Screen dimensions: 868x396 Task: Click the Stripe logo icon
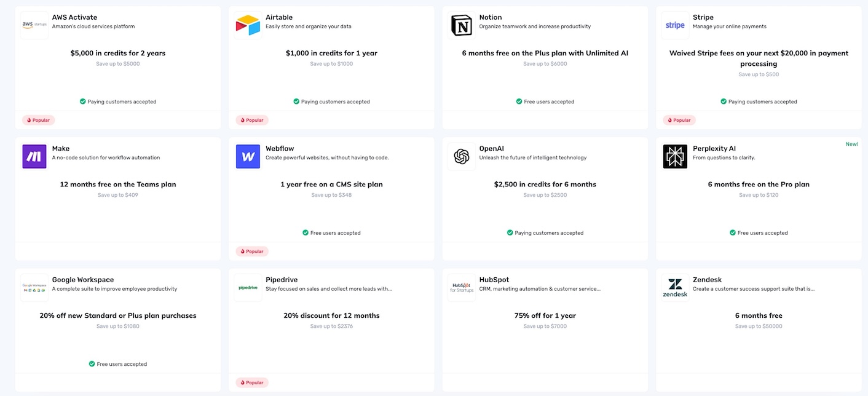click(675, 25)
